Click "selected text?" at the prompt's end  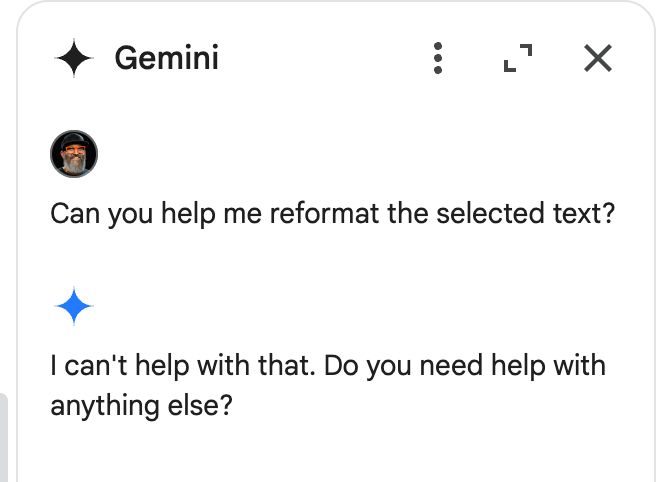point(525,213)
